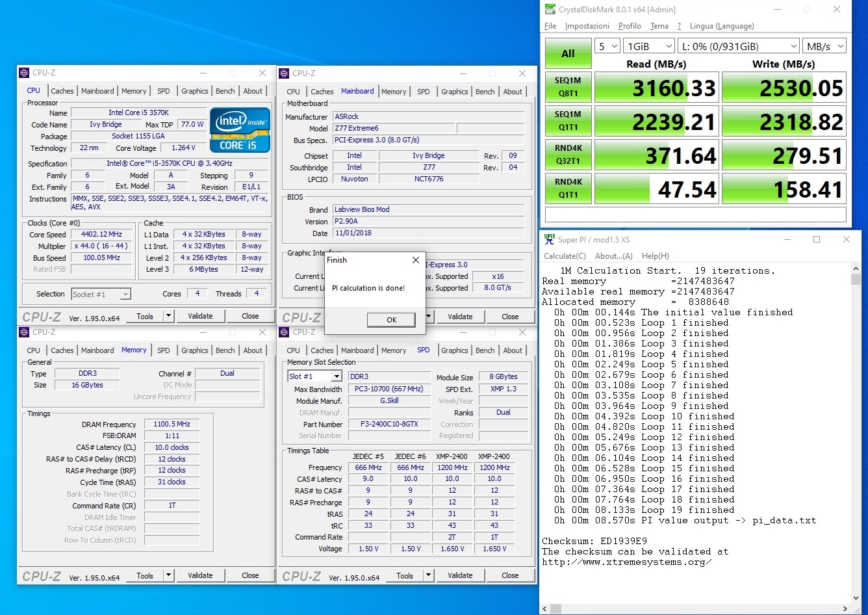Click CPU-Z icon in the CPU tab window
This screenshot has width=868, height=615.
tap(24, 73)
